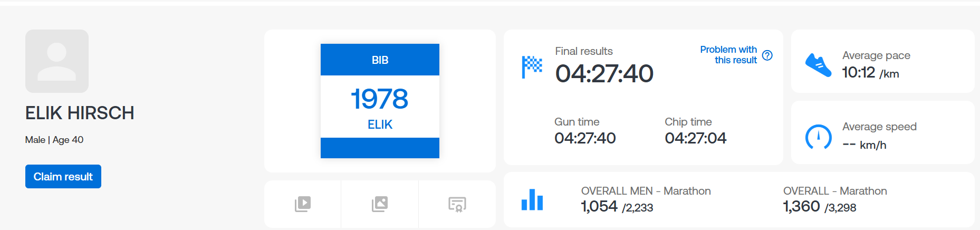Open the race video icon
The height and width of the screenshot is (230, 980).
pyautogui.click(x=303, y=204)
